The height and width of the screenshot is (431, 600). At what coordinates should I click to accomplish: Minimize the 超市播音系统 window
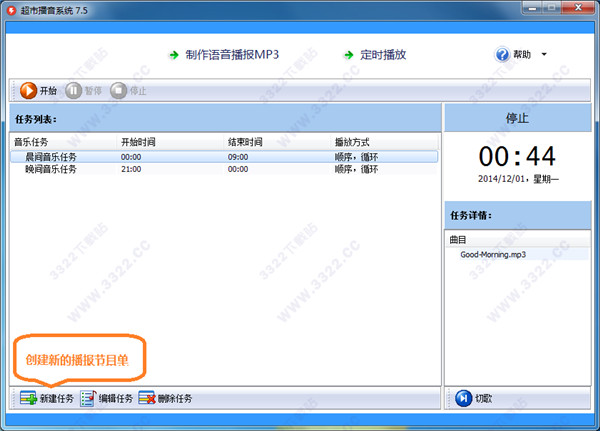(x=532, y=7)
